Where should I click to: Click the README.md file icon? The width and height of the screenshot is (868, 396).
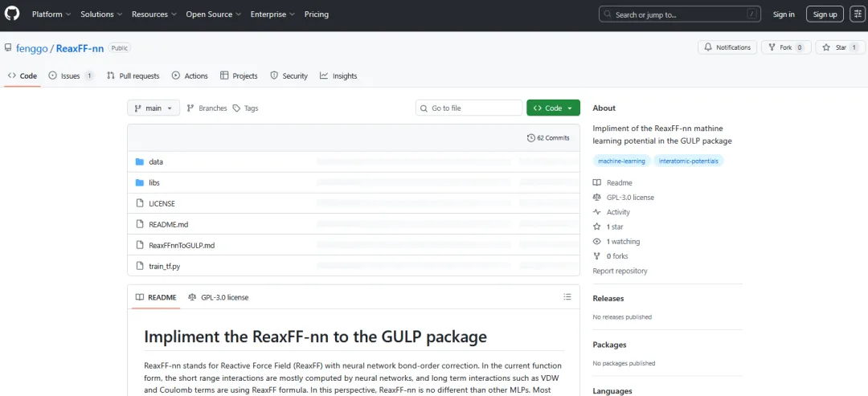pos(140,224)
